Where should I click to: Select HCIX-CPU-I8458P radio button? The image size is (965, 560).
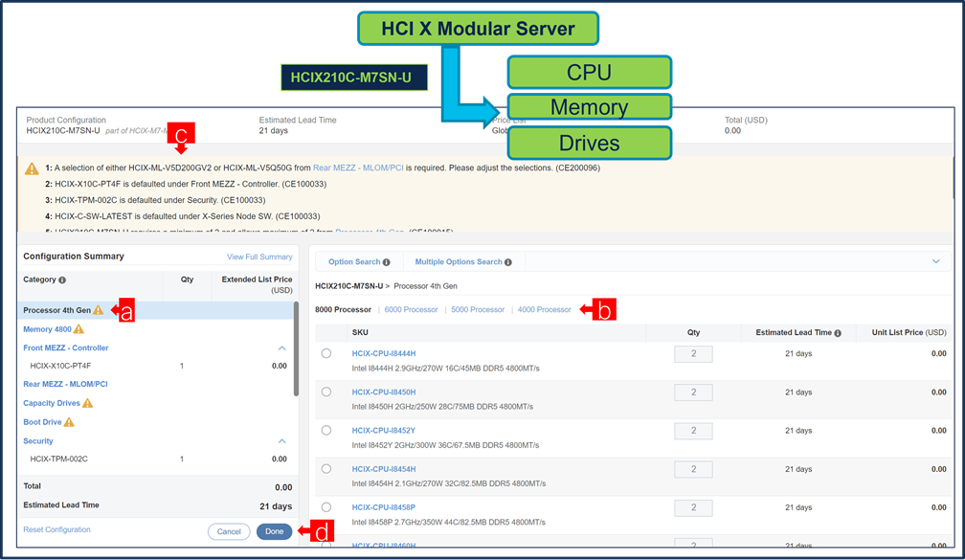pyautogui.click(x=326, y=507)
